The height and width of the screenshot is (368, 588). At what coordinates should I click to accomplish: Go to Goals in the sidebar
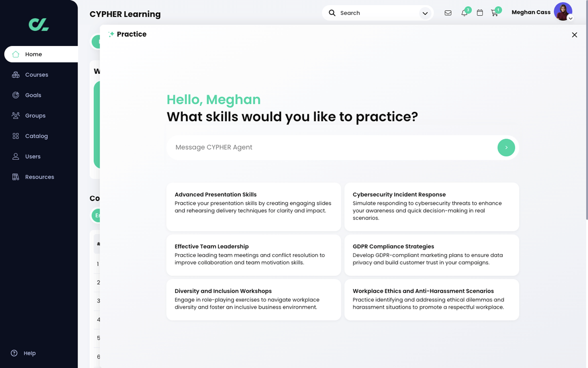(33, 95)
